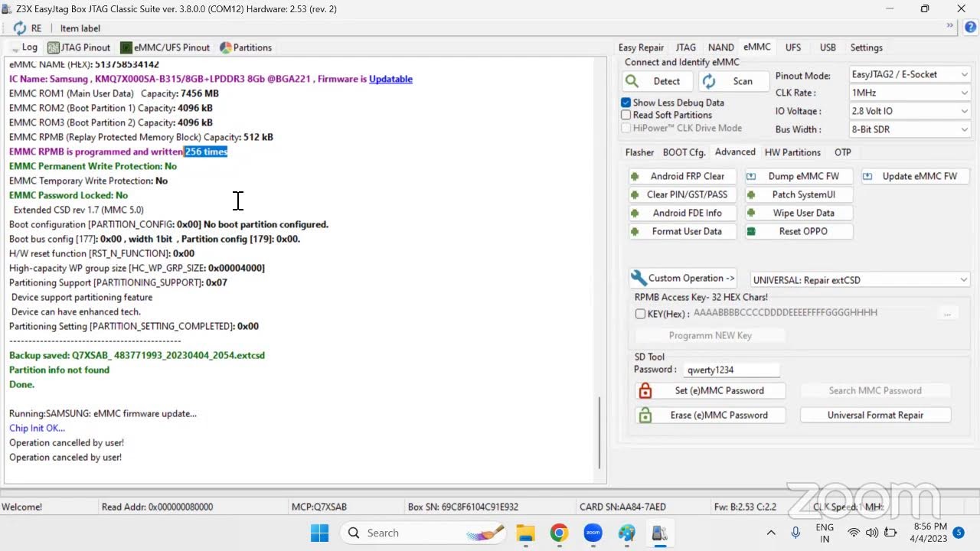Open the JTAG Pinout tab

tap(79, 47)
